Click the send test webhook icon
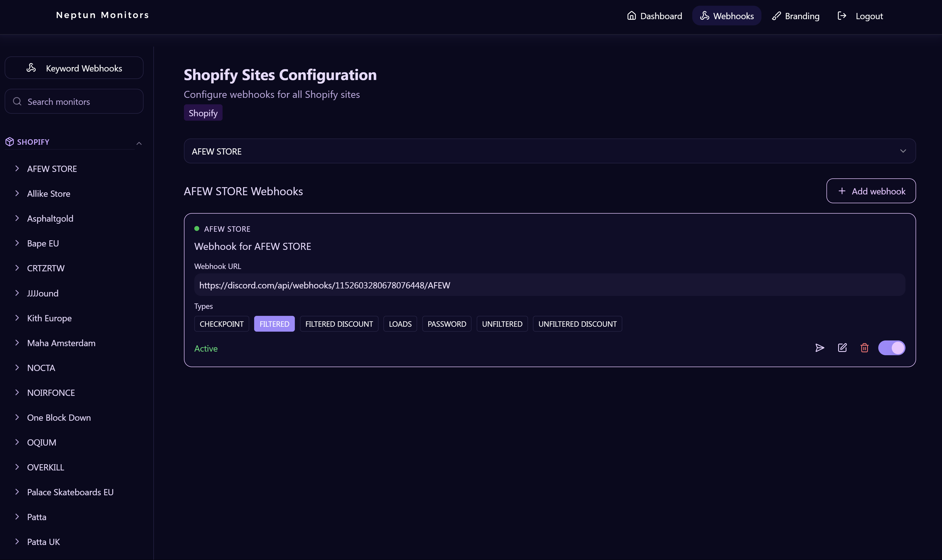Image resolution: width=942 pixels, height=560 pixels. pyautogui.click(x=819, y=348)
